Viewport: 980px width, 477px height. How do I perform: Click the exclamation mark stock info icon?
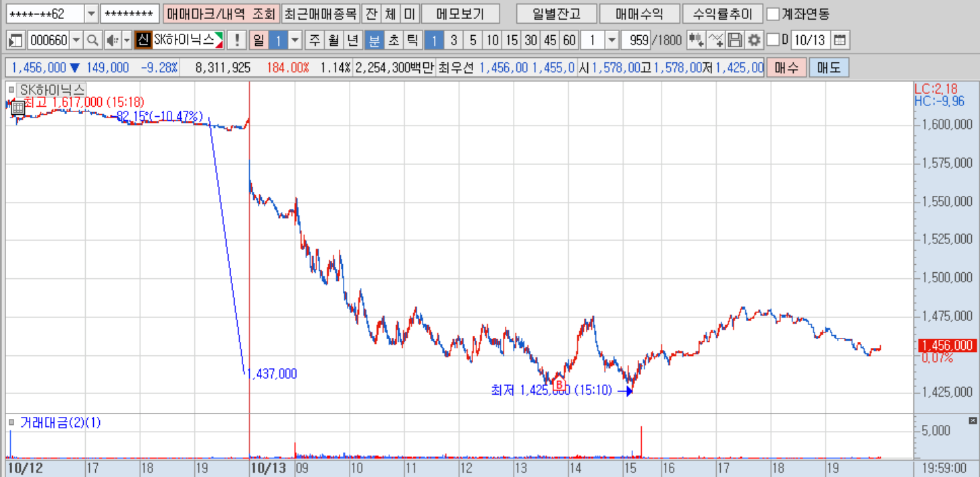click(x=236, y=41)
